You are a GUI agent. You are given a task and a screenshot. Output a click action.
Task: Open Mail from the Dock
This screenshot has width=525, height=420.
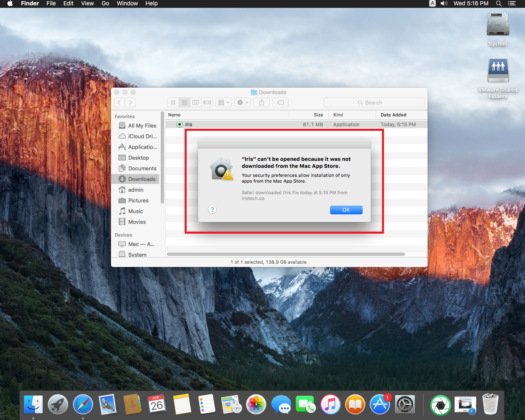coord(108,404)
